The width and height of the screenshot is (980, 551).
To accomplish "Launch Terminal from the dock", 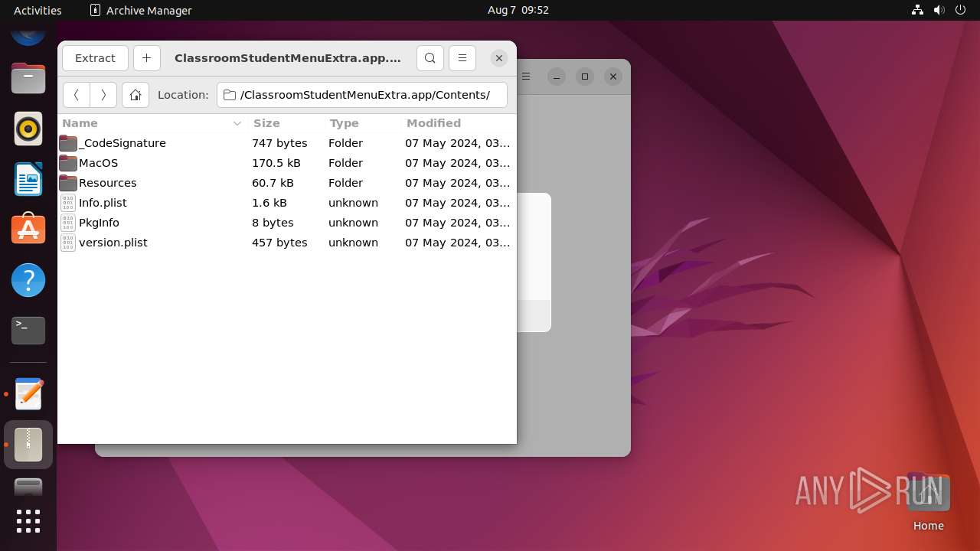I will [x=28, y=331].
